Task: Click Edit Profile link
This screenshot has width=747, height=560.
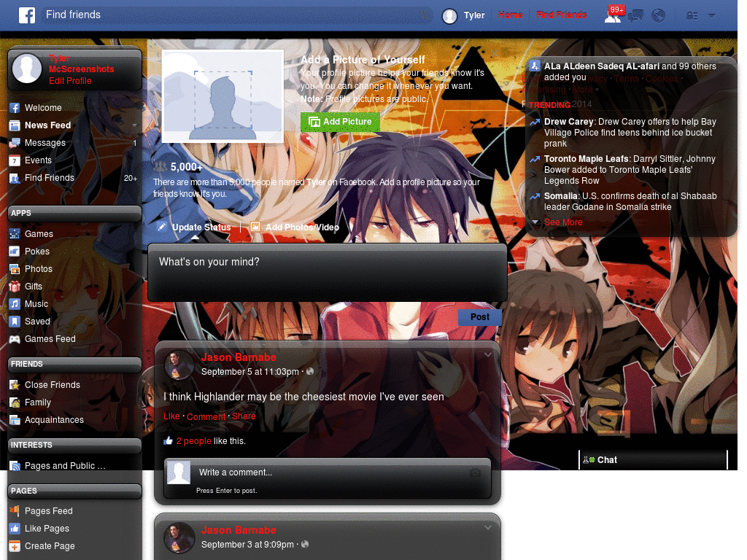Action: point(70,81)
